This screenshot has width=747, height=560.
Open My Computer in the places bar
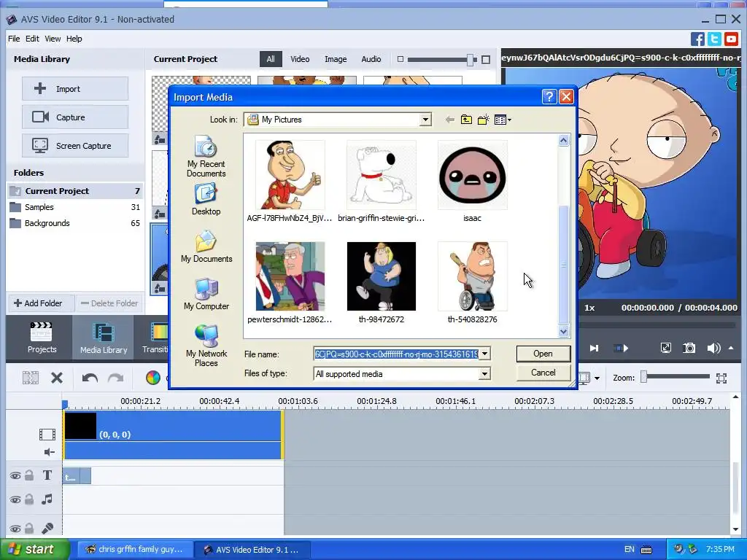pyautogui.click(x=206, y=294)
